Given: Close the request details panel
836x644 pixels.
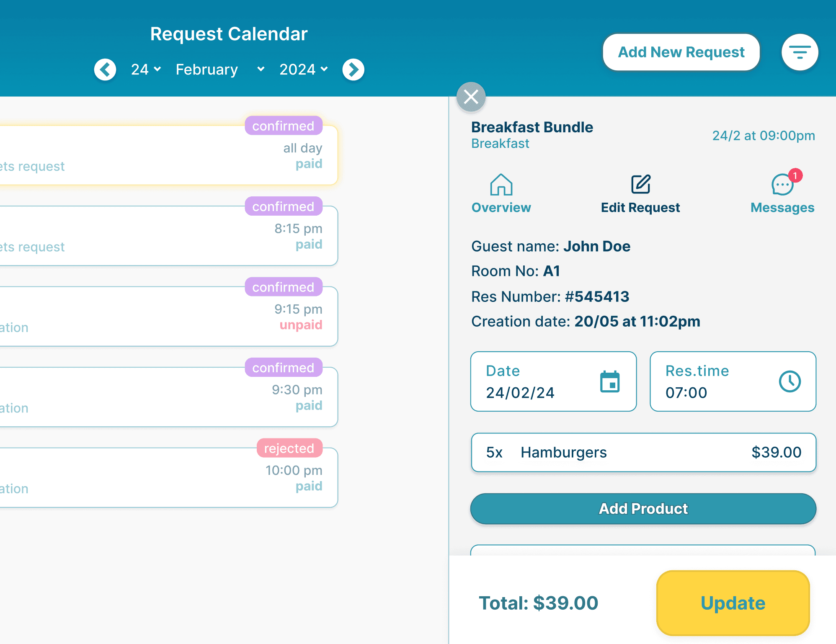Looking at the screenshot, I should tap(471, 97).
